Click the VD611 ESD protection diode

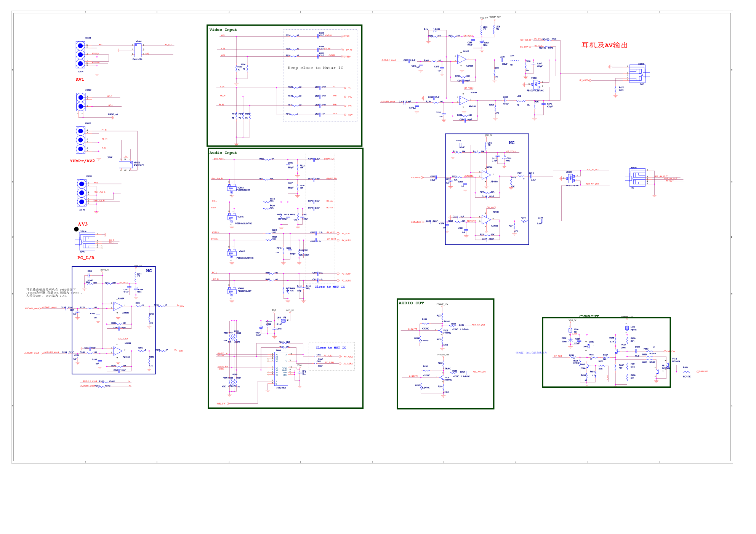coord(535,84)
